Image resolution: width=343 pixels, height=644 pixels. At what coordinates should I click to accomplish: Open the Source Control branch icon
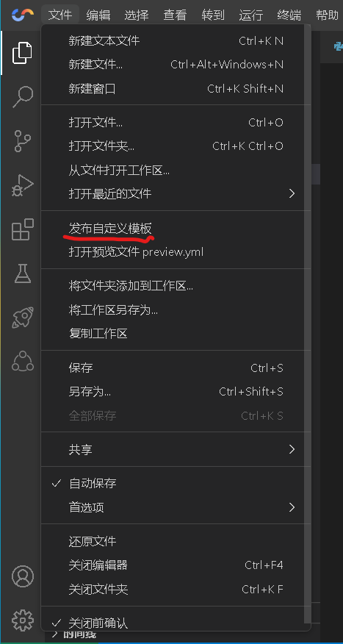point(22,141)
